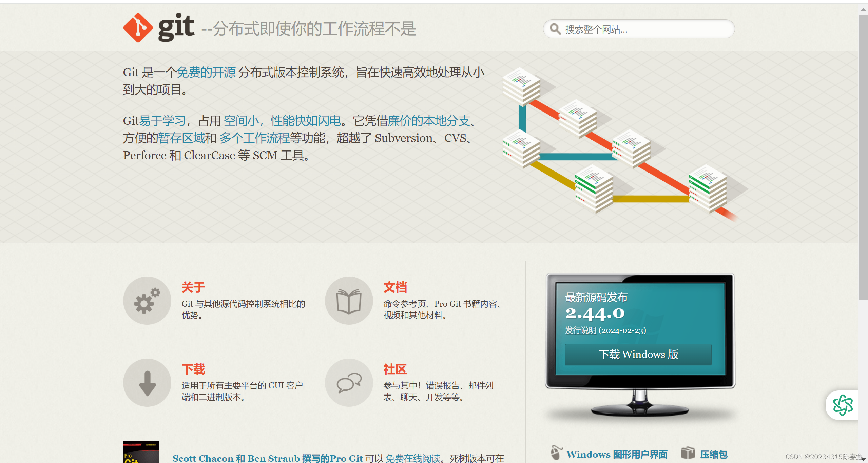Viewport: 868px width, 463px height.
Task: Open the 免费的开源 link
Action: [x=206, y=72]
